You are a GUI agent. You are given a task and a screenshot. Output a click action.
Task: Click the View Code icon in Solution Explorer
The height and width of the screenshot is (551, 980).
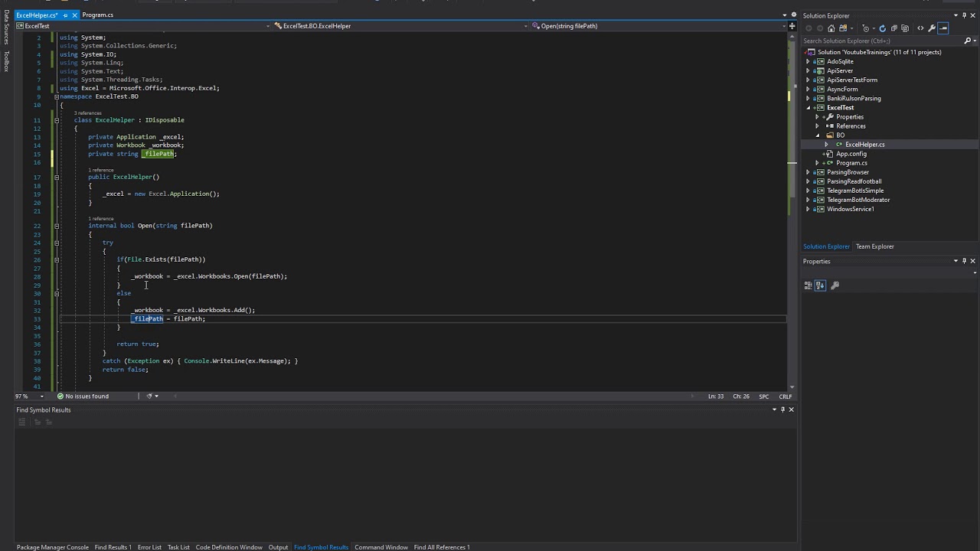click(x=920, y=28)
